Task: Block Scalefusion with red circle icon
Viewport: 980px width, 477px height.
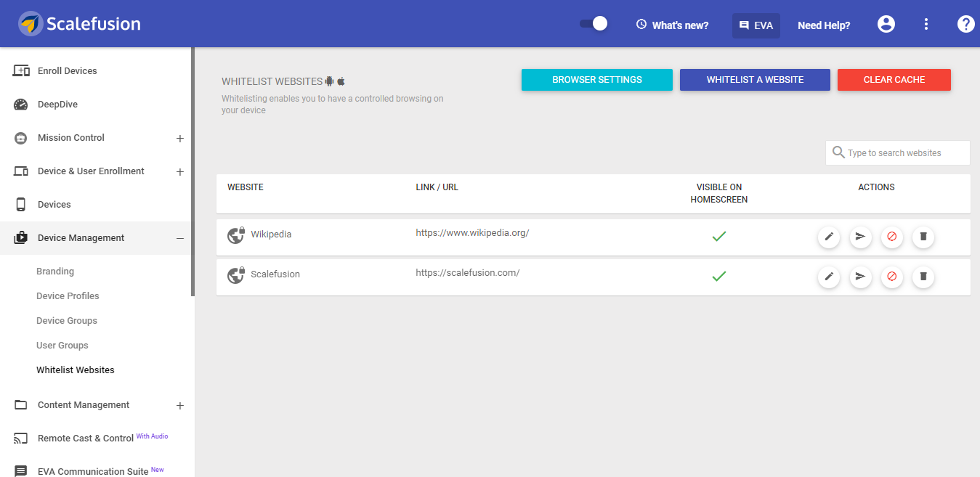Action: 892,277
